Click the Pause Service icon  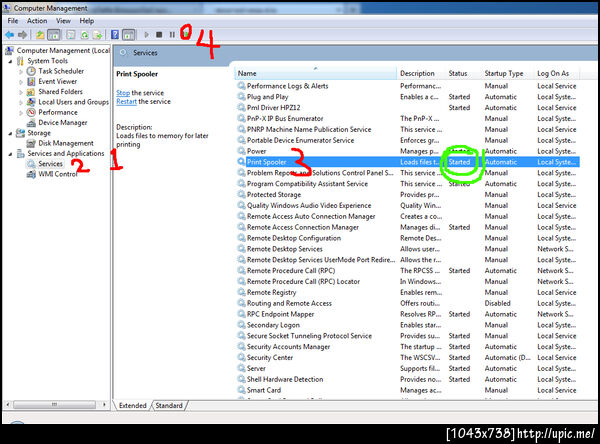pyautogui.click(x=172, y=35)
